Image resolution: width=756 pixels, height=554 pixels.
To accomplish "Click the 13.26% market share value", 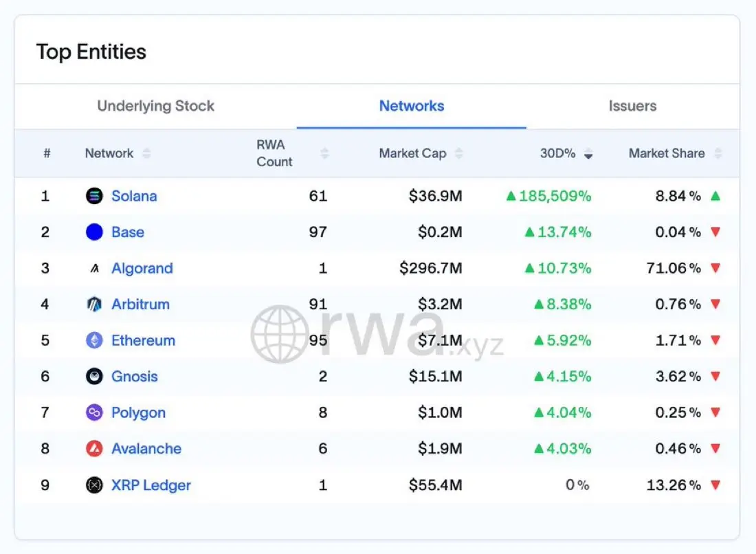I will pyautogui.click(x=674, y=485).
